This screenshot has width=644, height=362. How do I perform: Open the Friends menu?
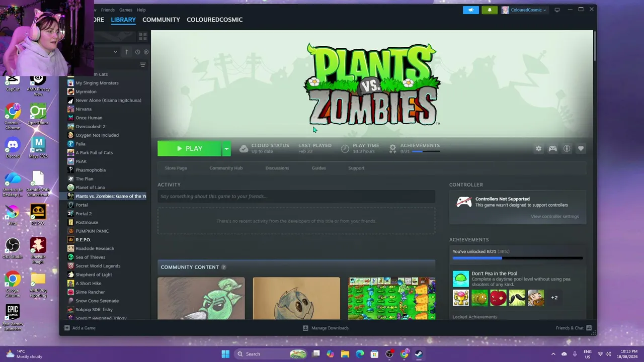coord(108,10)
